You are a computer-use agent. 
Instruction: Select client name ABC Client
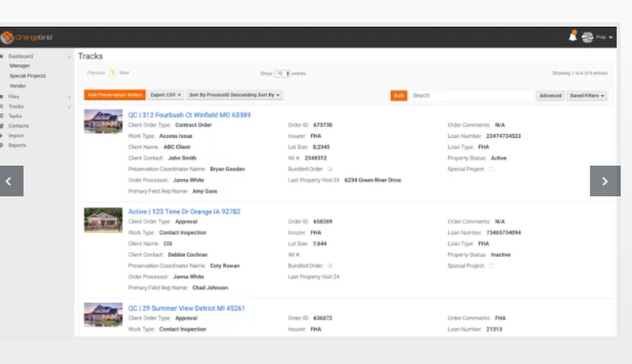coord(177,147)
